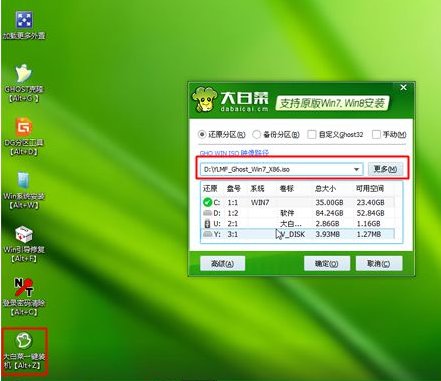Viewport: 441px width, 381px height.
Task: Click disk number 1:2 cell
Action: [233, 213]
